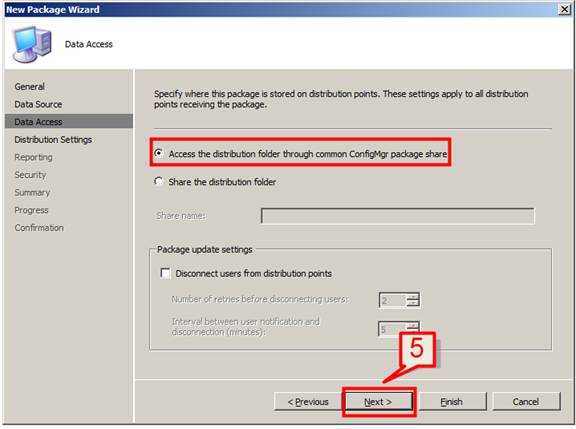This screenshot has height=429, width=576.
Task: Select common ConfigMgr package share radio option
Action: (159, 153)
